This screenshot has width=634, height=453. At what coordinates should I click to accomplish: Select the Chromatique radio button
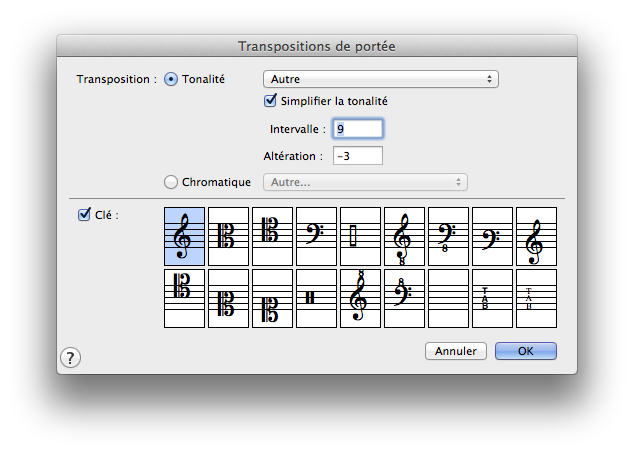coord(171,182)
